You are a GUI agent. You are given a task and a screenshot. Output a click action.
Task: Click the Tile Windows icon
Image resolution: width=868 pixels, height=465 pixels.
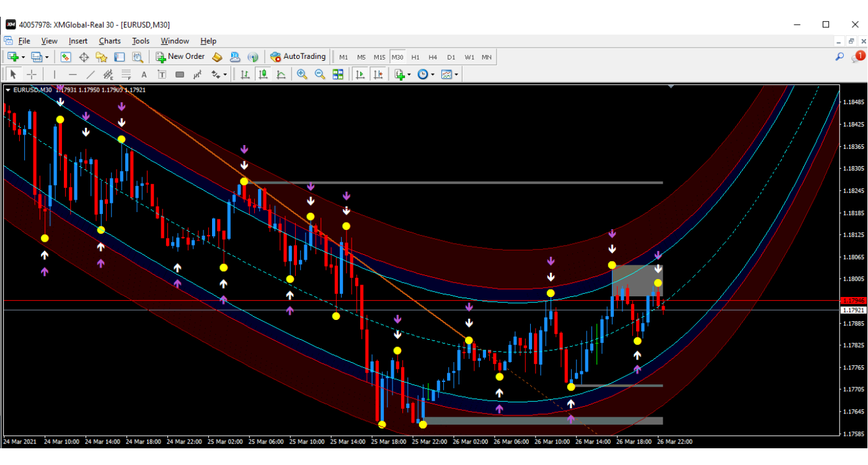[338, 74]
